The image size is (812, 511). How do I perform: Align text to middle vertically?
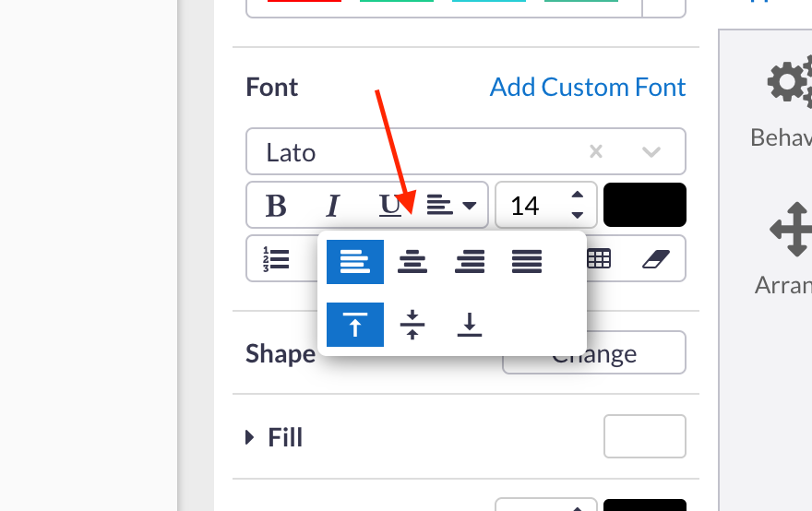pyautogui.click(x=412, y=325)
